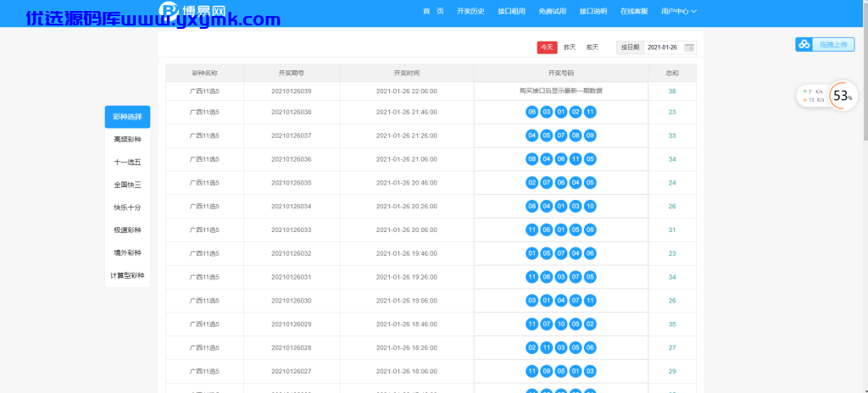Open 极速彩种 category in sidebar
Screen dimensions: 868x393
pos(127,230)
